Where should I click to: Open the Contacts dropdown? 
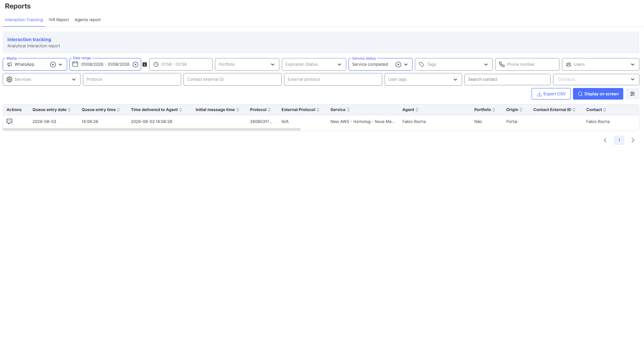point(596,80)
